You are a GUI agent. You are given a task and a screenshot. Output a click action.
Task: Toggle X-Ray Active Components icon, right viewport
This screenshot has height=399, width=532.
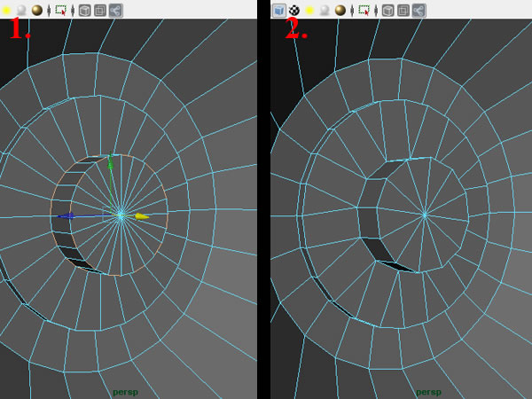pyautogui.click(x=403, y=10)
